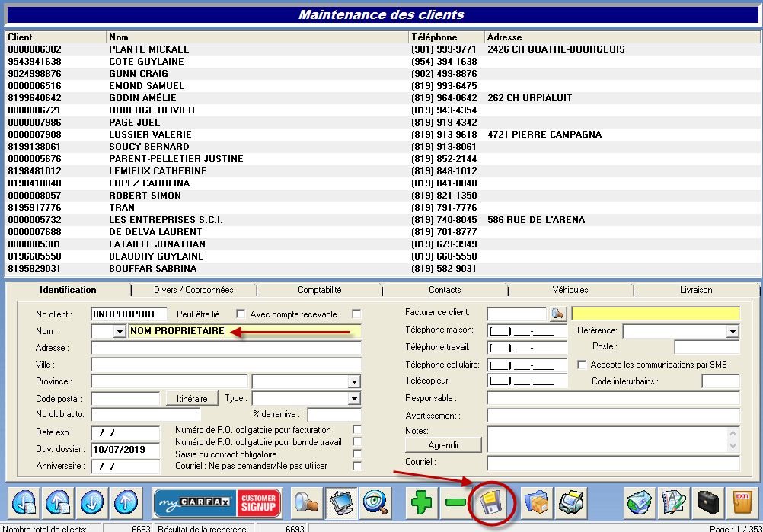Expand the Référence dropdown
This screenshot has height=532, width=763.
click(x=733, y=331)
